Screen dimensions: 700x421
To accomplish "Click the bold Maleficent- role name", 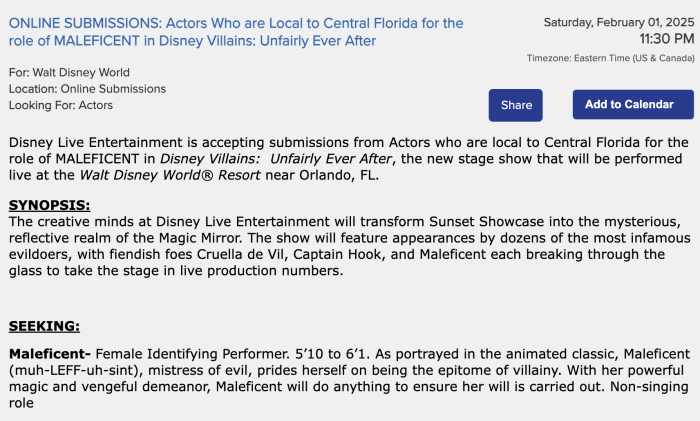I will (50, 354).
